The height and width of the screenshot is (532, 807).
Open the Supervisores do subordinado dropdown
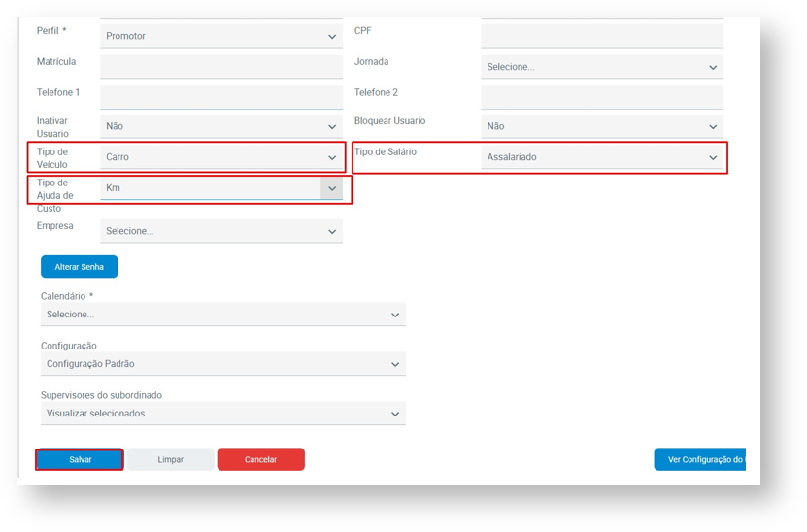click(x=223, y=414)
